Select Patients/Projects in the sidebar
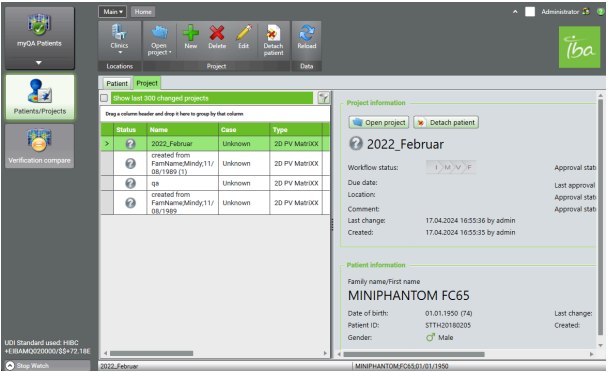608x372 pixels. (40, 97)
